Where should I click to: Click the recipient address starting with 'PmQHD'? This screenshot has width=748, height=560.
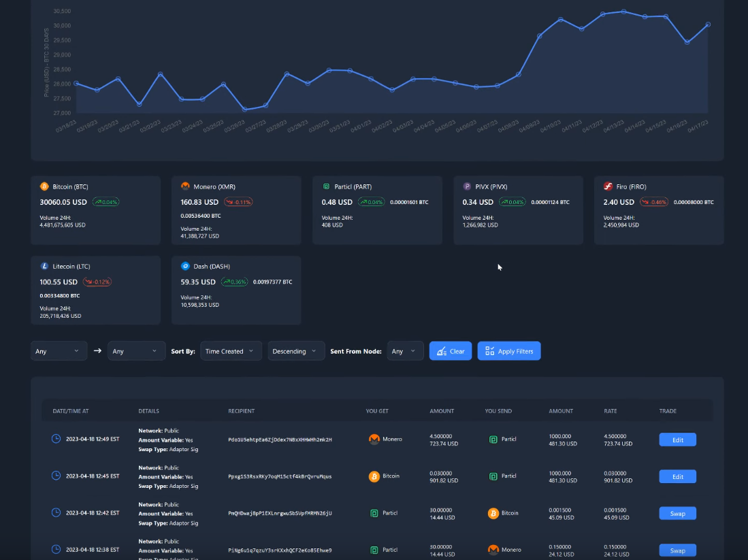(280, 513)
